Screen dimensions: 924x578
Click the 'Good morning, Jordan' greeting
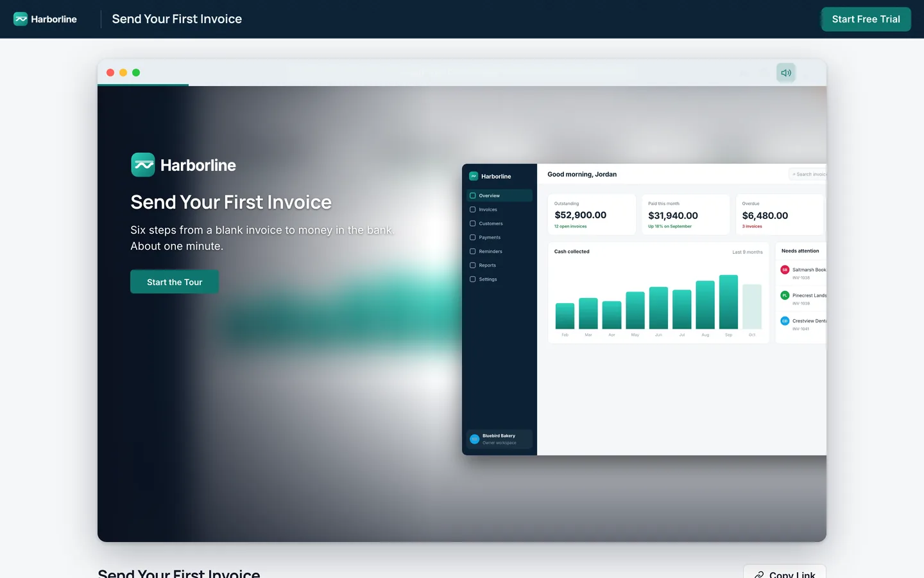pos(582,174)
